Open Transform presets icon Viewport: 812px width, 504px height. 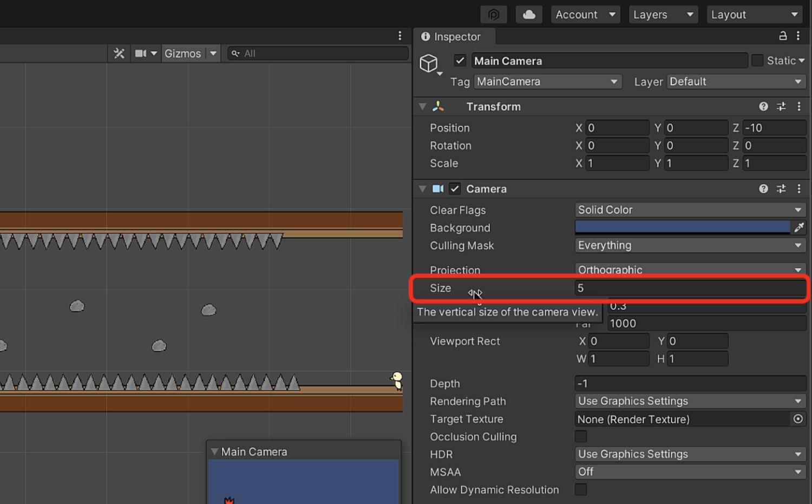click(781, 107)
